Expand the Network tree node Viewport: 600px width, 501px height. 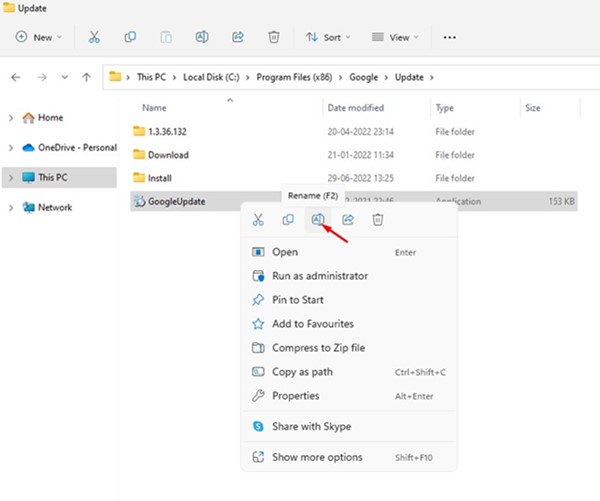tap(11, 208)
